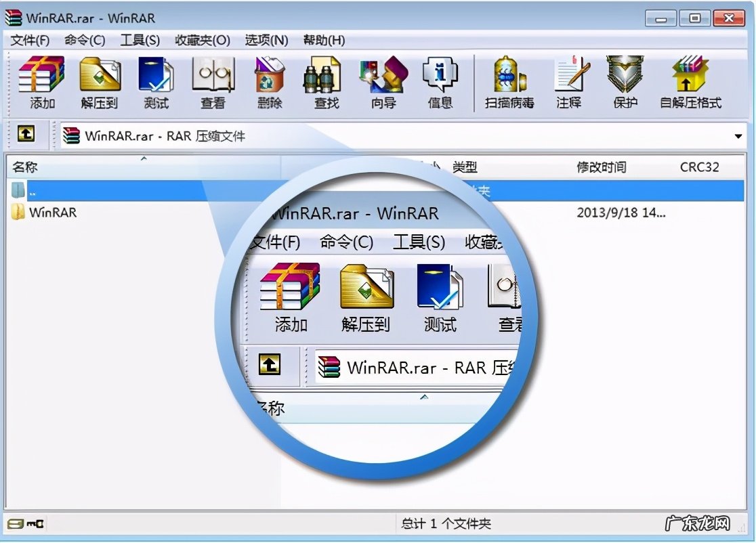Screen dimensions: 756x543
Task: Maximize the WinRAR window
Action: tap(694, 18)
